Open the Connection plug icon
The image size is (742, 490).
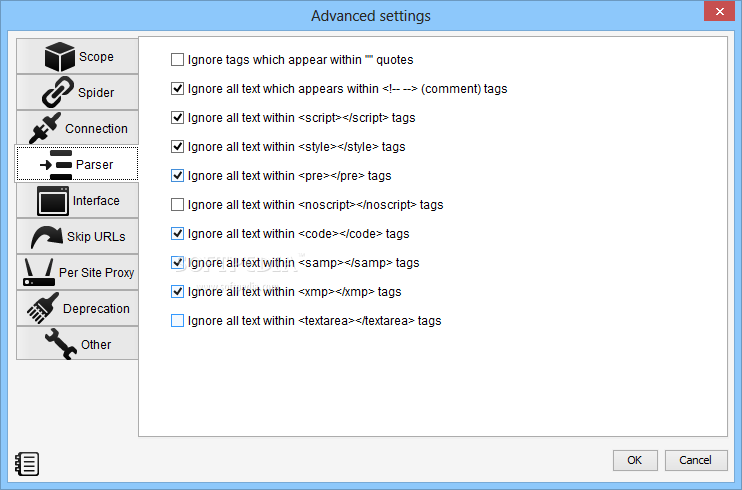click(x=45, y=128)
